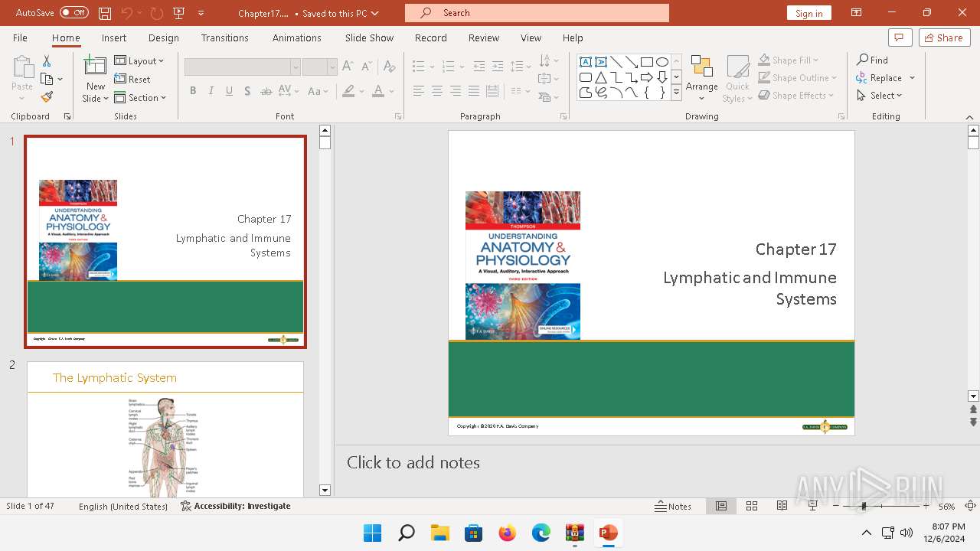Toggle text Shadow formatting

(x=247, y=91)
